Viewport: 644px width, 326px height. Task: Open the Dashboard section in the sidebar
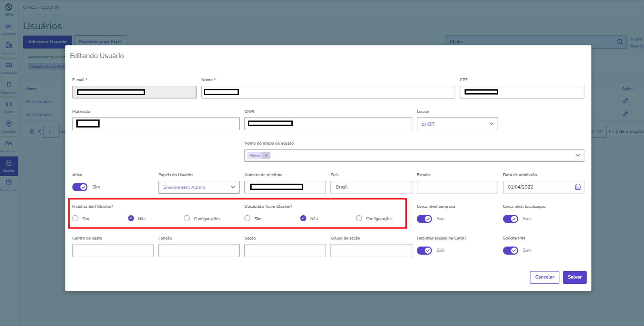[9, 29]
